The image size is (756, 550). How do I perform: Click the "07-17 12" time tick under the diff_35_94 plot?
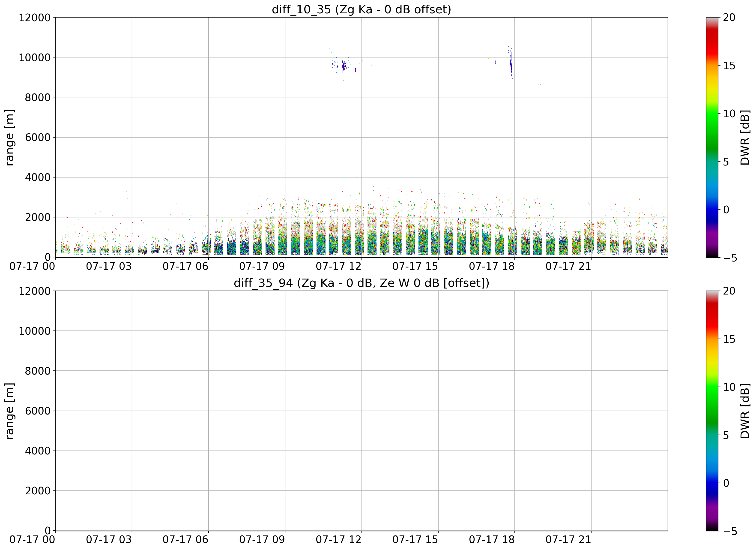[339, 540]
